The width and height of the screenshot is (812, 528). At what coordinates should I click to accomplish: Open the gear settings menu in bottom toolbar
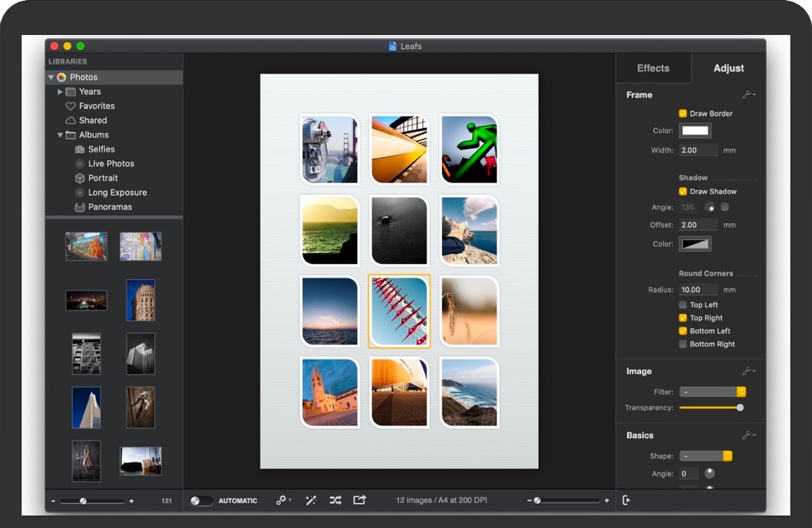point(283,500)
